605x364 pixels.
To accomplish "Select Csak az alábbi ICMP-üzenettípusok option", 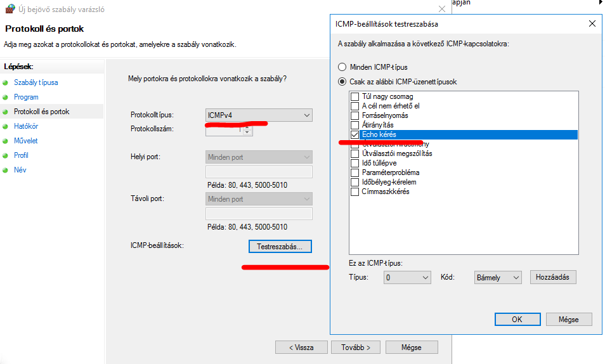I will (x=342, y=82).
